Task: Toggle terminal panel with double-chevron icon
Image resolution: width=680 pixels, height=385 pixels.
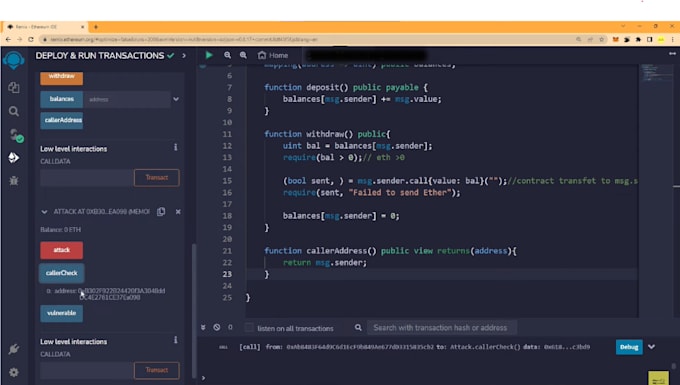Action: click(x=203, y=327)
